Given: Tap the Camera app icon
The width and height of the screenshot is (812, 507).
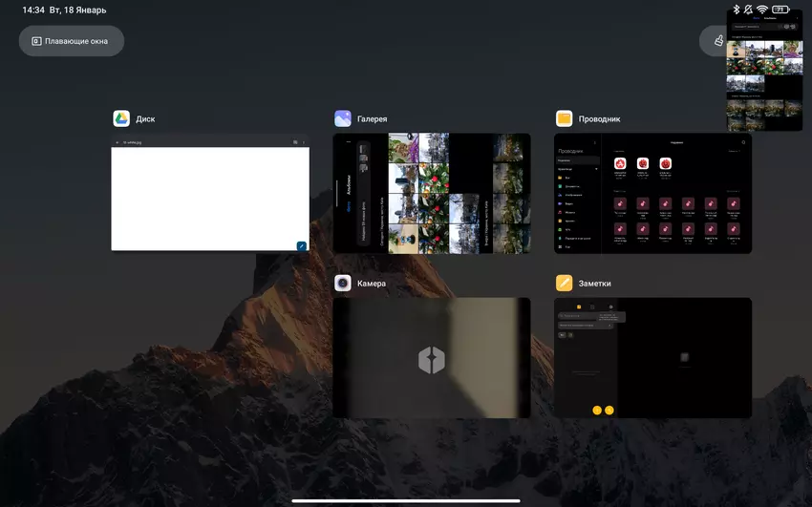Looking at the screenshot, I should tap(343, 284).
